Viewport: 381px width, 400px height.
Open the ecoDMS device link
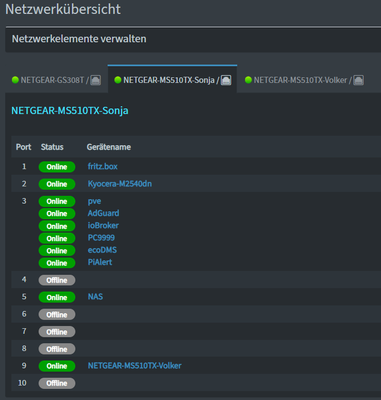click(x=102, y=250)
